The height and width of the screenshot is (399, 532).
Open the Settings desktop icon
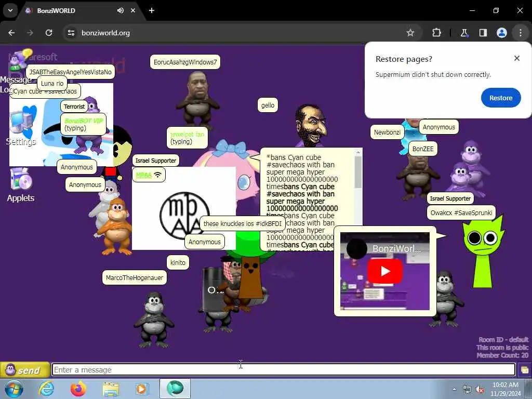21,126
